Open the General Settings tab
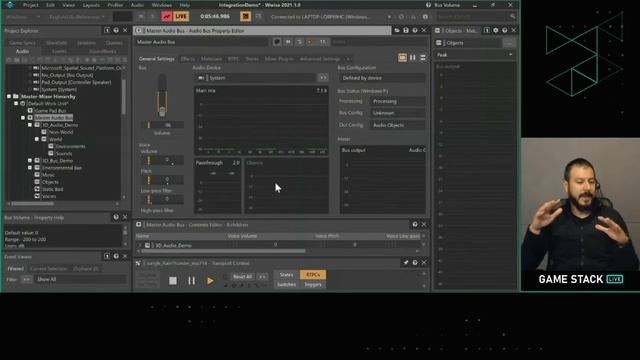 coord(156,59)
